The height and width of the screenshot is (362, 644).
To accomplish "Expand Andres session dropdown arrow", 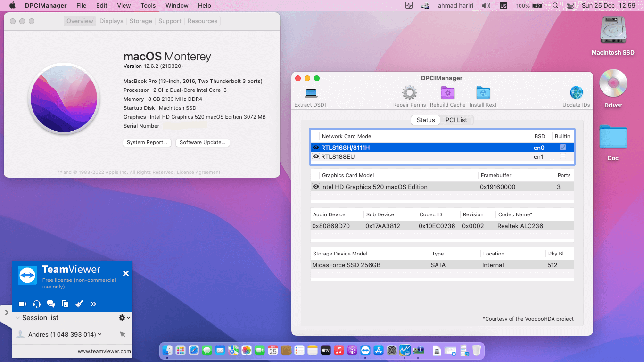I will pos(100,334).
